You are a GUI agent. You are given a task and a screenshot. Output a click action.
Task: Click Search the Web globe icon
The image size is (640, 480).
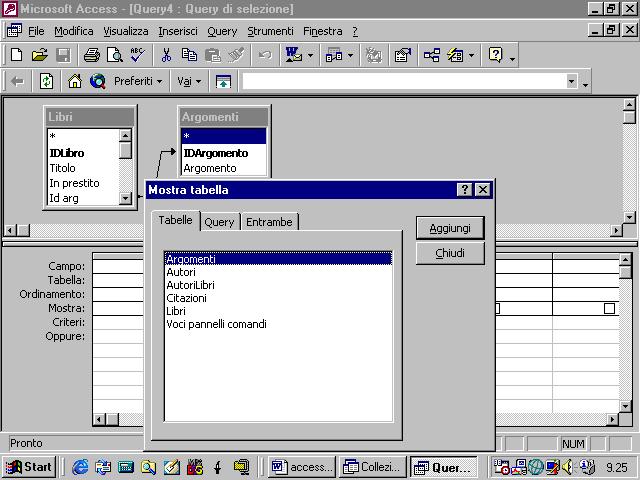coord(98,81)
